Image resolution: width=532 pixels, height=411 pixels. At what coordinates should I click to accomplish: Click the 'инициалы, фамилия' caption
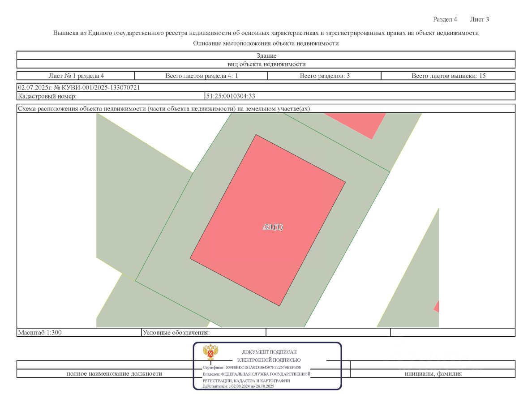point(433,374)
